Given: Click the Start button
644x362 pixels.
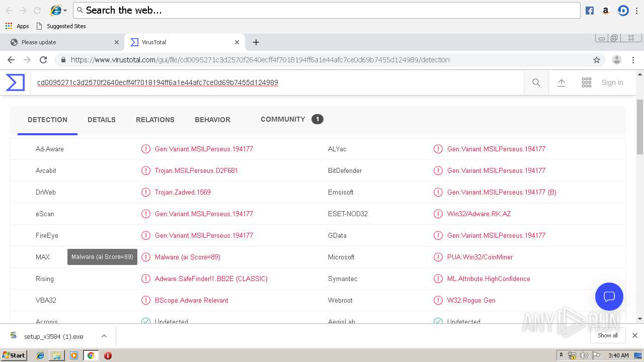Looking at the screenshot, I should click(x=14, y=355).
